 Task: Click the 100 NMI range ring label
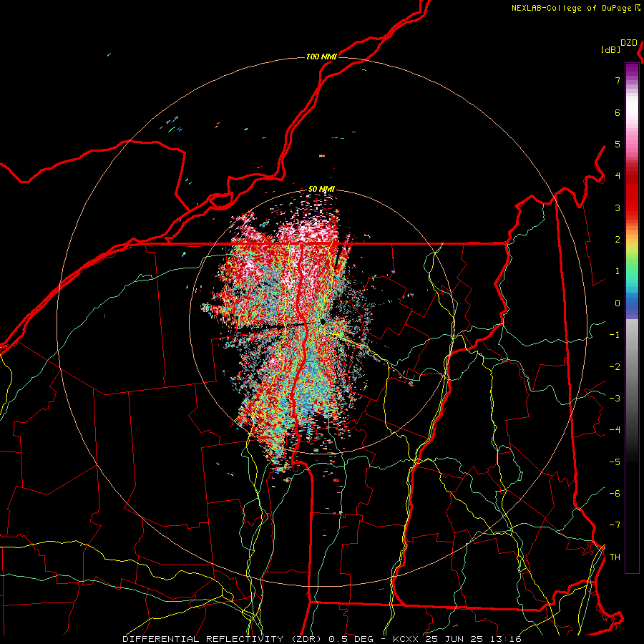(321, 57)
